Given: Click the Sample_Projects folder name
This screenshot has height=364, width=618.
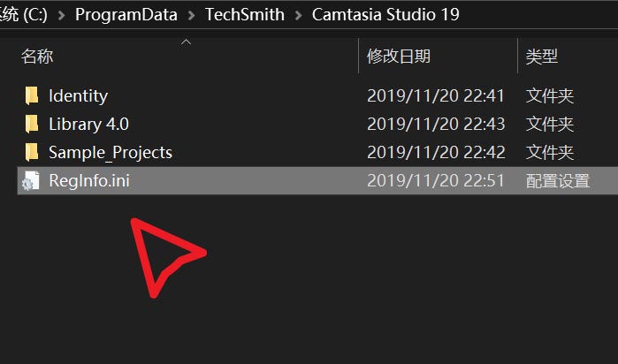Looking at the screenshot, I should (x=111, y=152).
